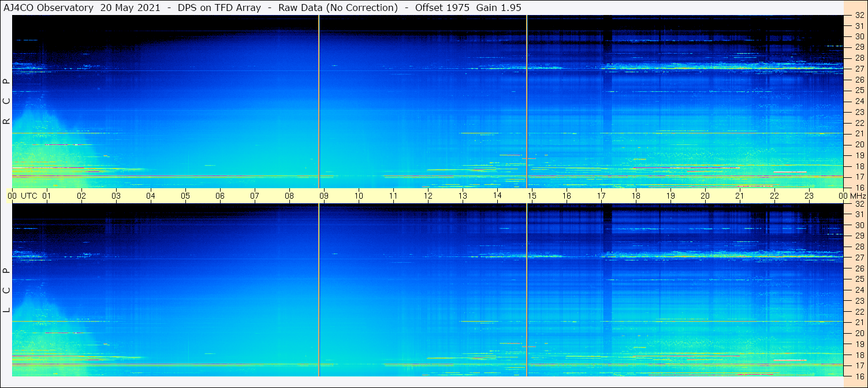Click the 17 MHz label of the RCP panel
Image resolution: width=868 pixels, height=388 pixels.
(859, 177)
